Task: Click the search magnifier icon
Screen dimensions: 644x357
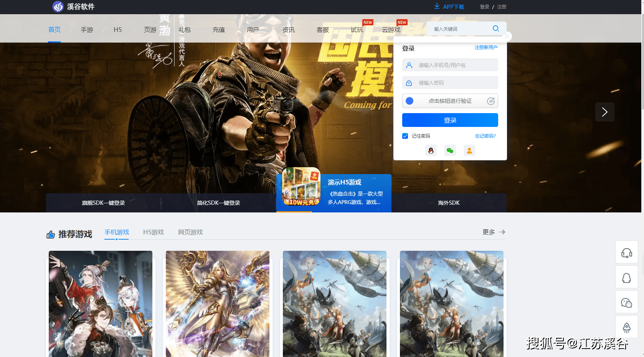Action: click(495, 29)
